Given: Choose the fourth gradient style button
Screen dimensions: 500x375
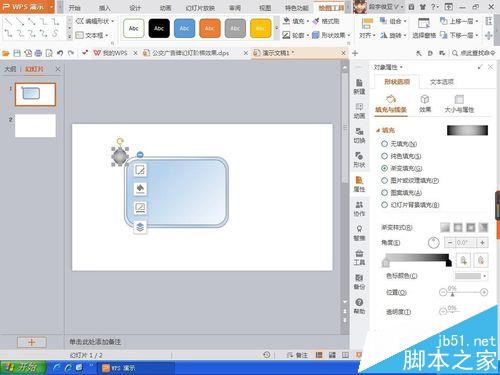Looking at the screenshot, I should click(x=483, y=227).
